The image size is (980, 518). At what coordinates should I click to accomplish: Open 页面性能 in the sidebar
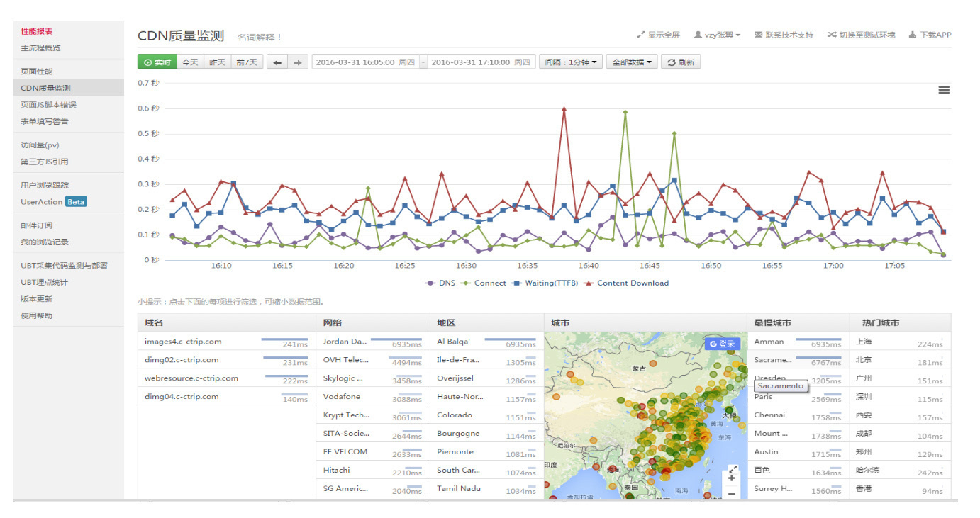[37, 72]
